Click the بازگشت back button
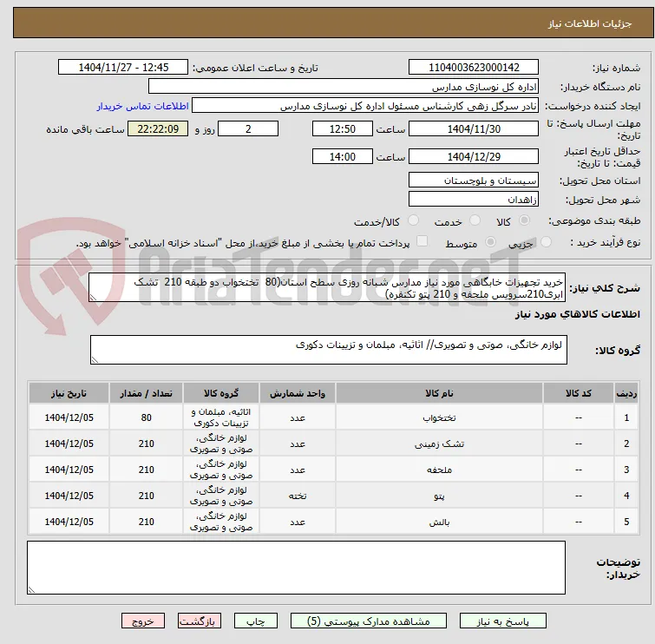The width and height of the screenshot is (655, 644). 200,621
